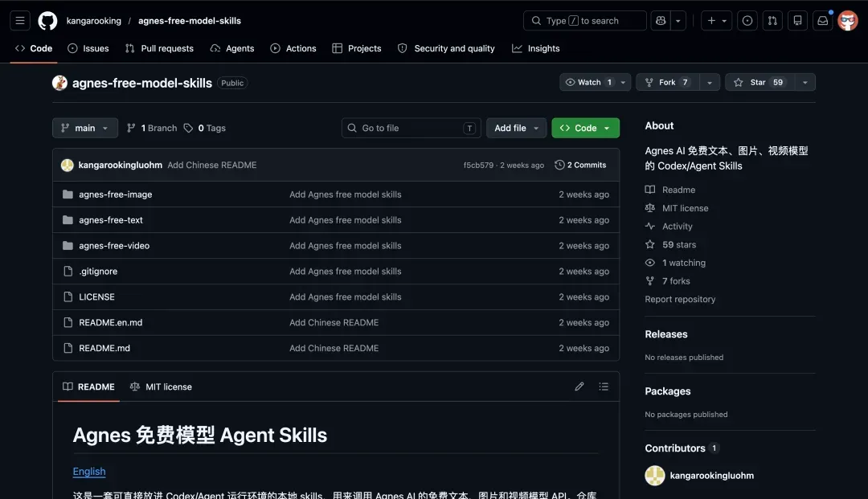View the 2 Commits history
This screenshot has height=499, width=868.
[x=580, y=166]
